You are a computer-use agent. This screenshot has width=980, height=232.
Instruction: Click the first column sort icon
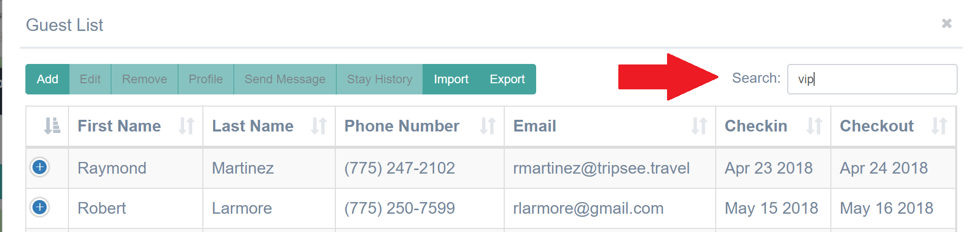tap(52, 126)
